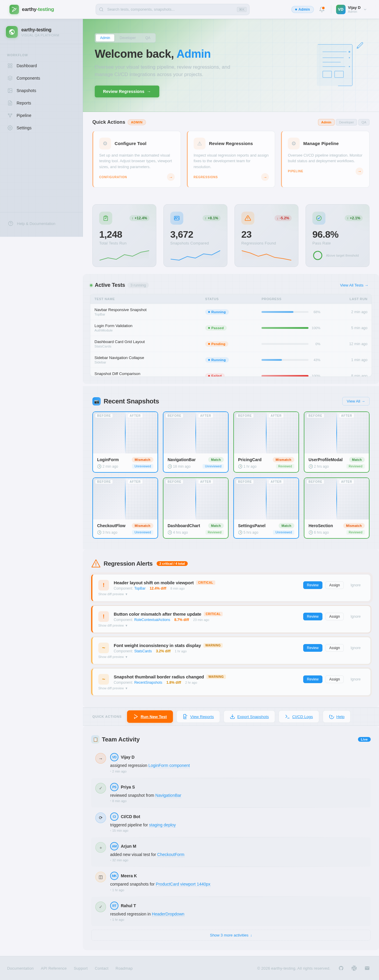Viewport: 379px width, 980px height.
Task: Click Manage Pipeline gear icon
Action: click(294, 144)
